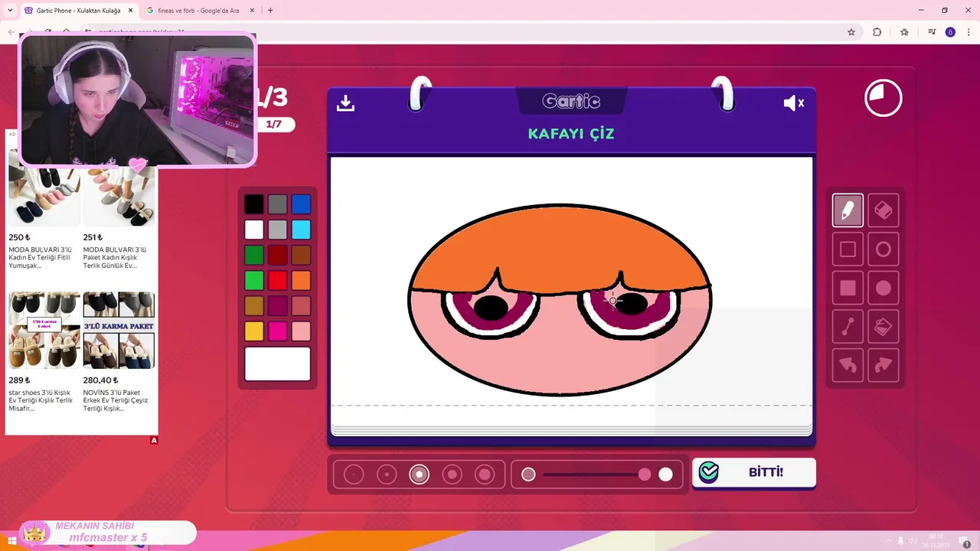
Task: Pick the black color swatch
Action: pyautogui.click(x=254, y=204)
